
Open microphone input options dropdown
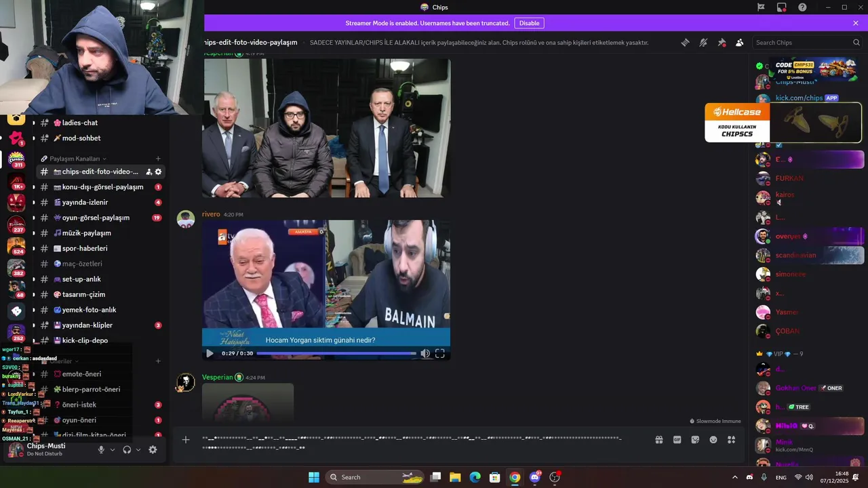click(113, 449)
